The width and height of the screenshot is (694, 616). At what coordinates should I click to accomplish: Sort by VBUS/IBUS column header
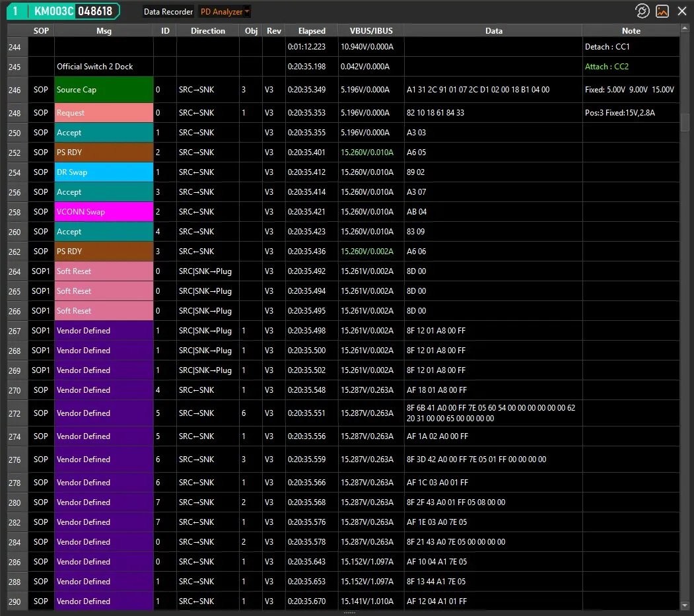[x=371, y=31]
